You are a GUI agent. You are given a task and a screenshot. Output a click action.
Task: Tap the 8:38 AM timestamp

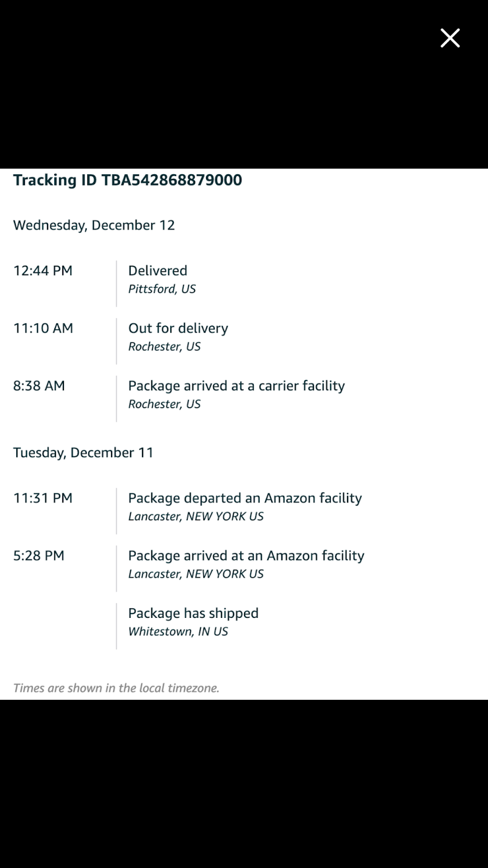pos(39,386)
